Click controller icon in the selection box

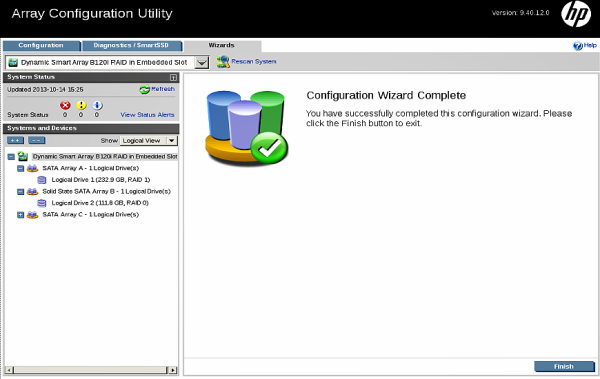[13, 62]
